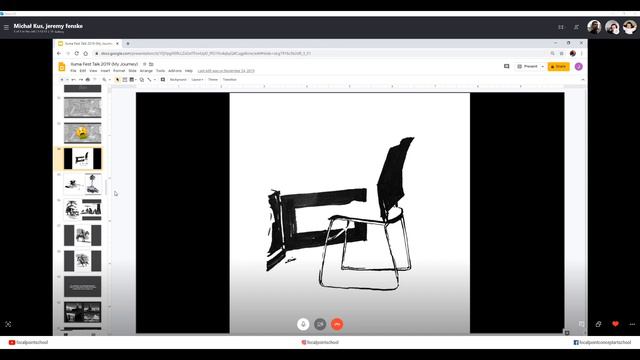Open the Help menu

coord(189,71)
